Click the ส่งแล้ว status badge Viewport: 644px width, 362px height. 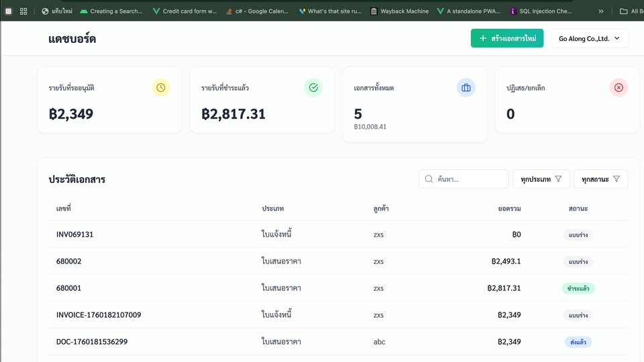578,342
